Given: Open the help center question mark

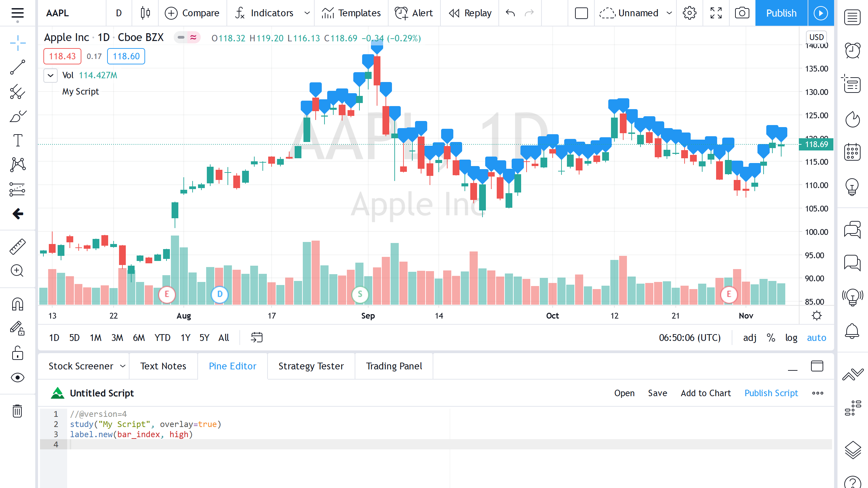Looking at the screenshot, I should [852, 483].
